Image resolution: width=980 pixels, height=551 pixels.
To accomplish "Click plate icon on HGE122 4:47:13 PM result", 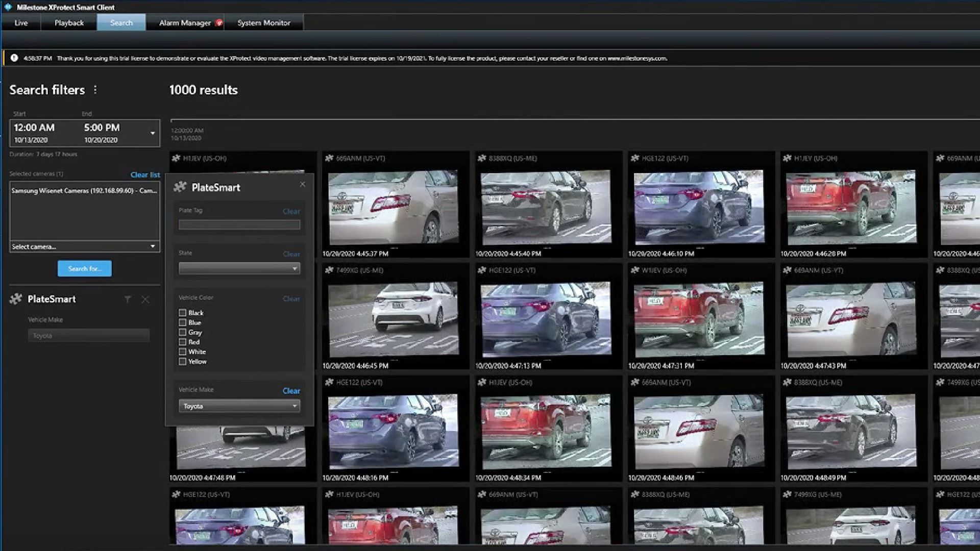I will [x=482, y=270].
